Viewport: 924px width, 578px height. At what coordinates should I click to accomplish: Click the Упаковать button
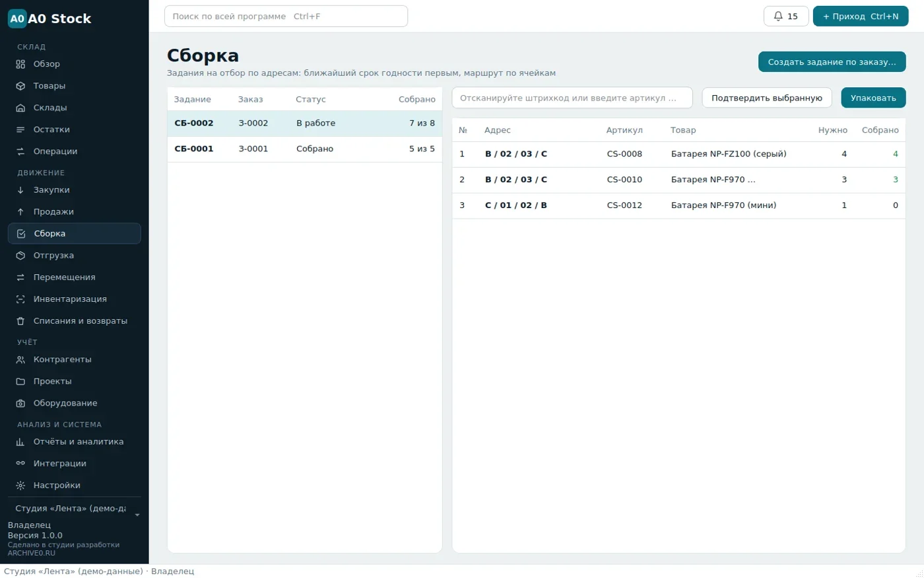(x=873, y=98)
